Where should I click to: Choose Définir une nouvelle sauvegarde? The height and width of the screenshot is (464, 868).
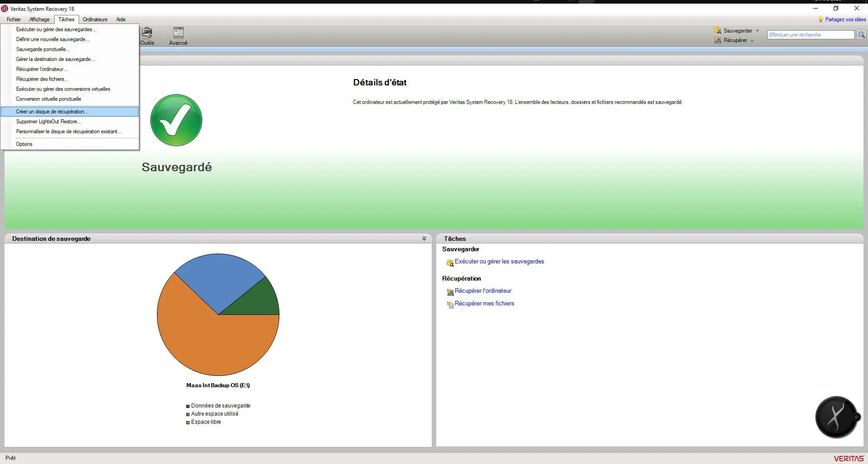point(70,39)
